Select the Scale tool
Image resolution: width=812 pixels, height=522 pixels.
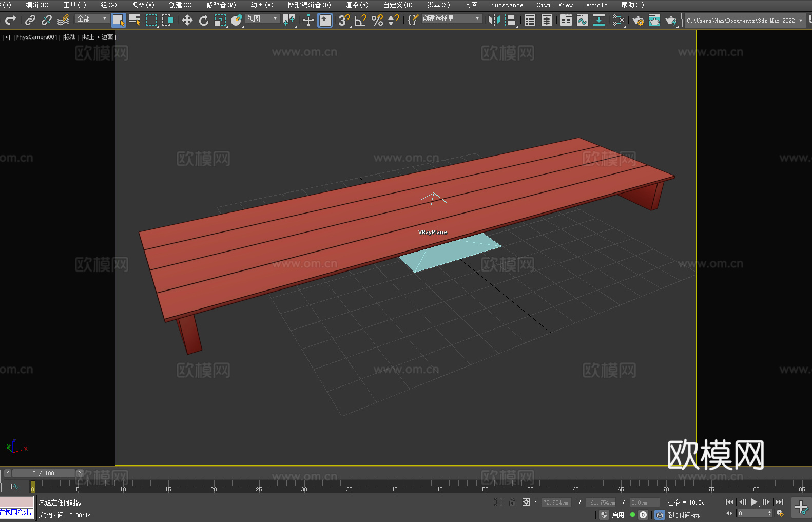(220, 20)
